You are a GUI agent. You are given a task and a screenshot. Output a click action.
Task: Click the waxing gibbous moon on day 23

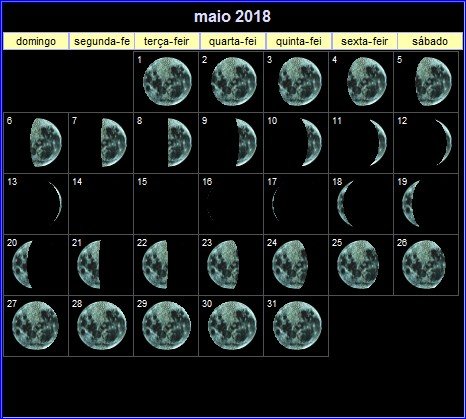click(x=222, y=264)
